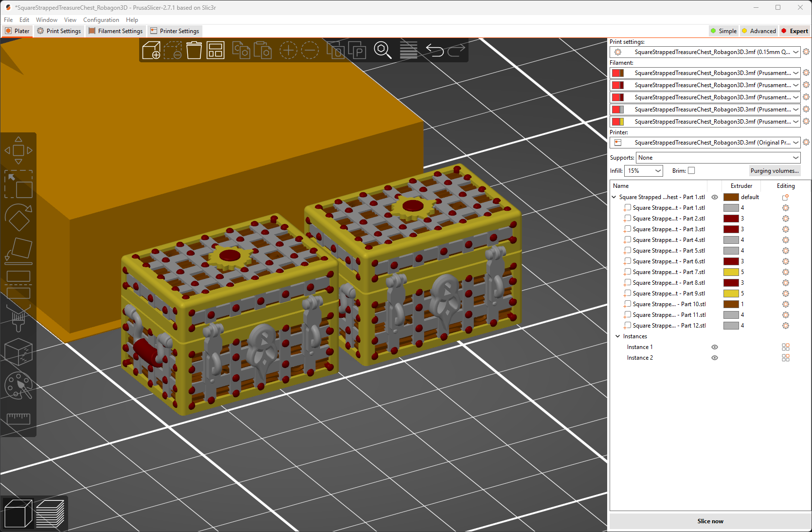Image resolution: width=812 pixels, height=532 pixels.
Task: Switch to 3D editor view cube
Action: pyautogui.click(x=18, y=514)
